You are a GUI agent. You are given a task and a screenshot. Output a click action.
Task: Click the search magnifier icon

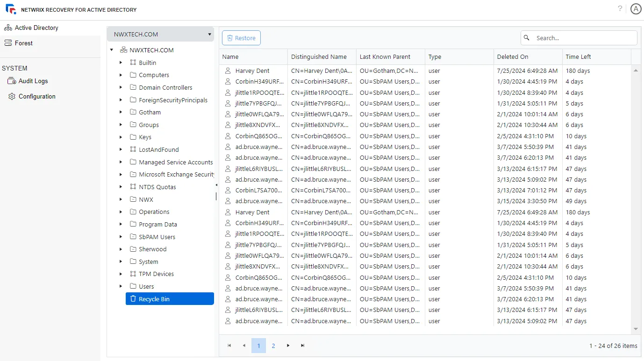tap(527, 38)
